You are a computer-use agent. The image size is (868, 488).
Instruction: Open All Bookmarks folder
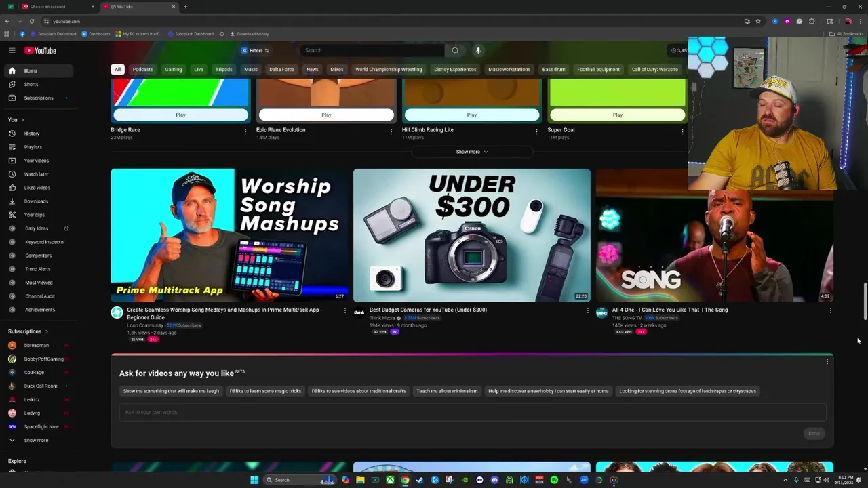[846, 34]
